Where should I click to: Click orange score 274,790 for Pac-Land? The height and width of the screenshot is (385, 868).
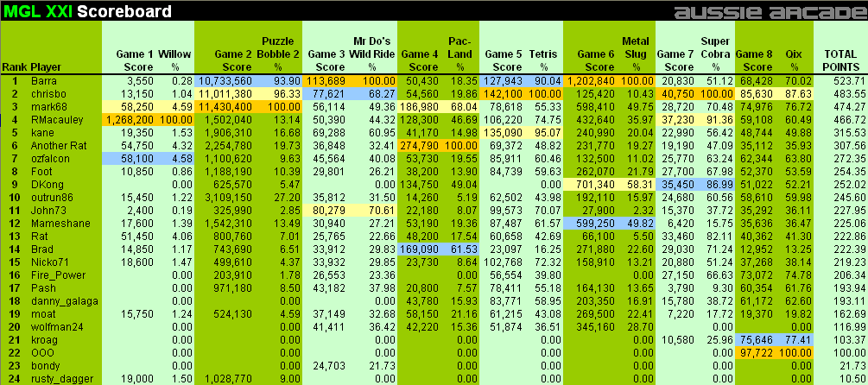421,145
